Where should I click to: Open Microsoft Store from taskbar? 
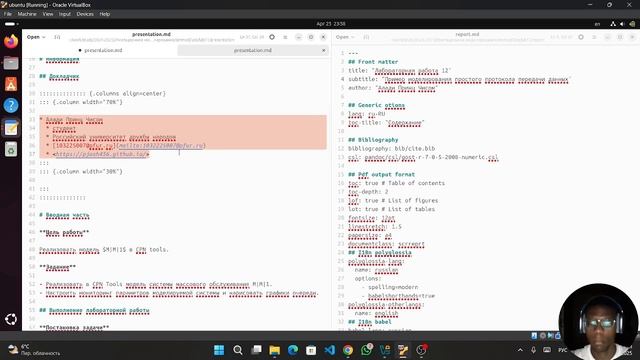(311, 350)
